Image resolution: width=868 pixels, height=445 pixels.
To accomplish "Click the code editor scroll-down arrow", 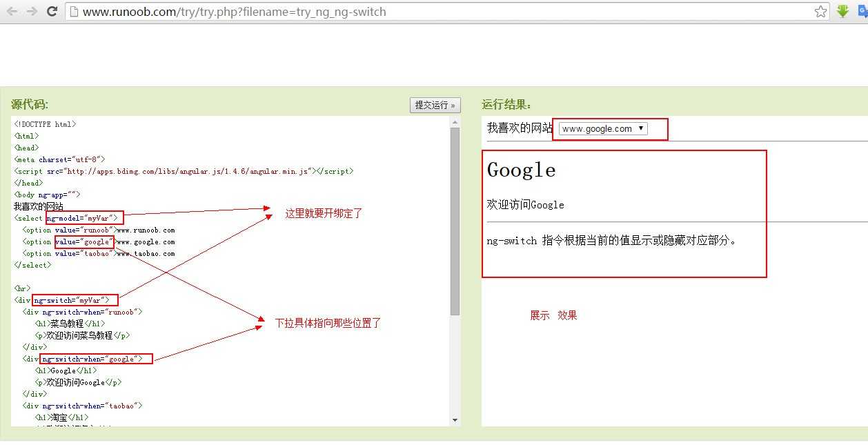I will pyautogui.click(x=455, y=420).
